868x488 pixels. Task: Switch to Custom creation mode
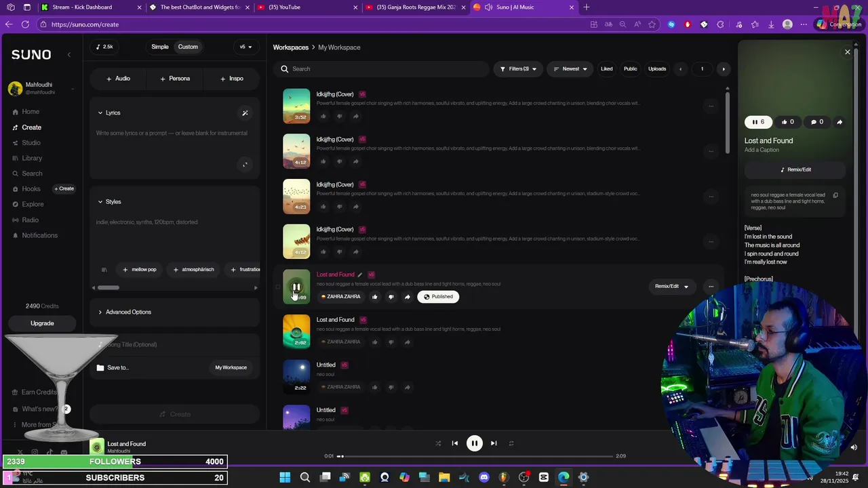[x=188, y=47]
